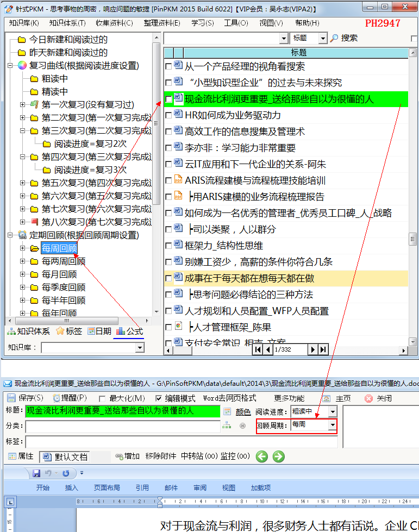Click the 复习曲线 color wheel icon
This screenshot has width=419, height=532.
click(x=22, y=65)
